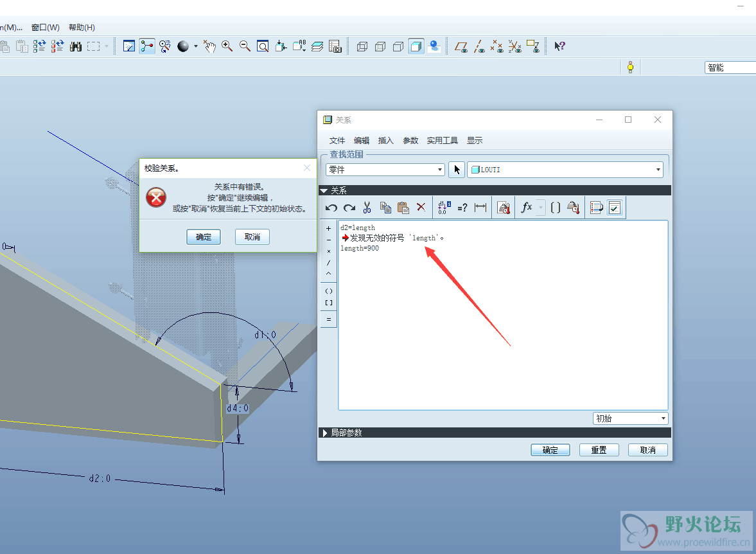756x554 pixels.
Task: Insert function with the fx icon
Action: click(x=527, y=208)
